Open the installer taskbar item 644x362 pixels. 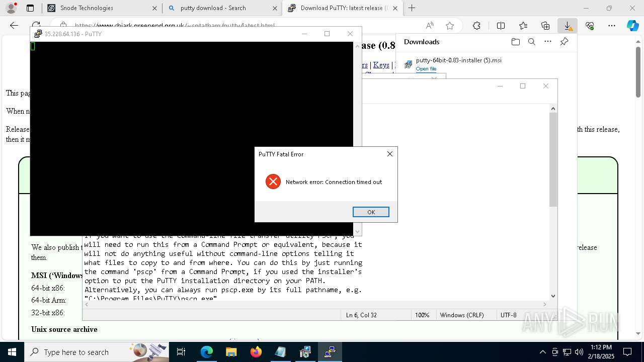coord(305,352)
